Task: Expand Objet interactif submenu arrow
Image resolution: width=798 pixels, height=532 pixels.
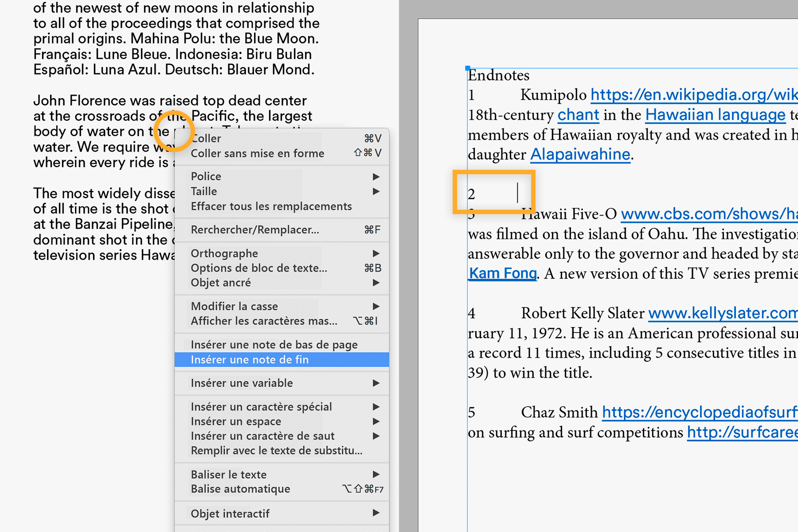Action: 376,513
